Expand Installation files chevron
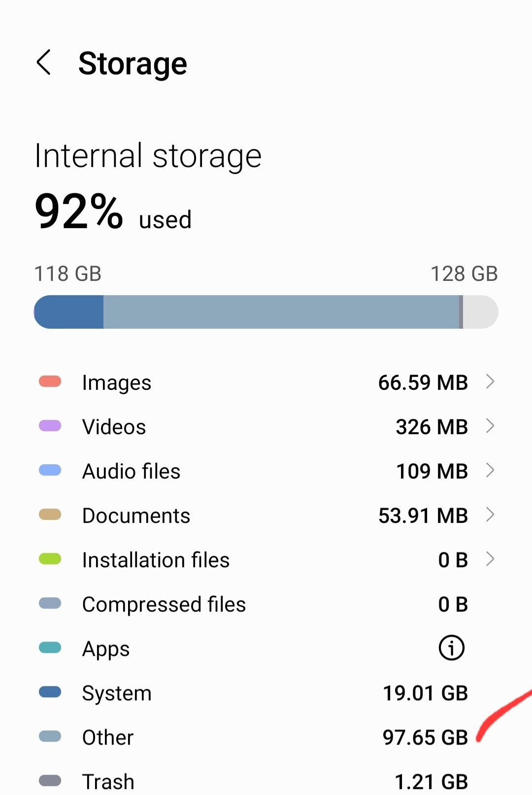This screenshot has width=532, height=795. coord(490,559)
